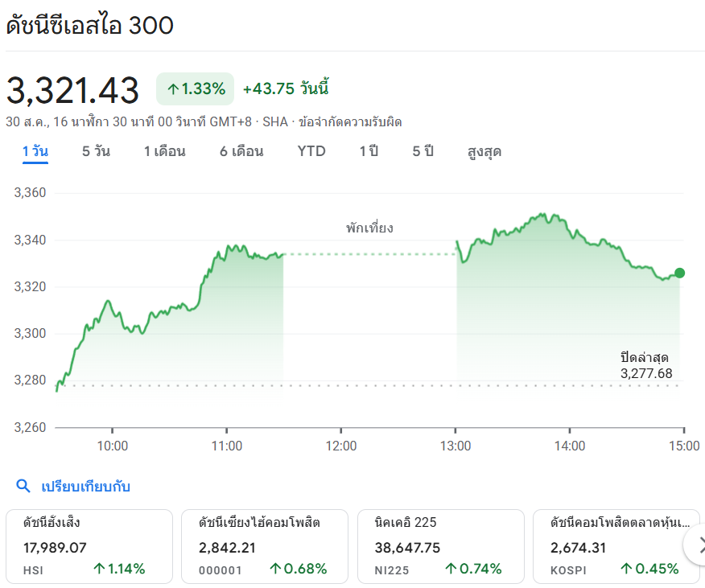
Task: Click the ดัชนีซีเอสไอ 300 title
Action: 89,25
